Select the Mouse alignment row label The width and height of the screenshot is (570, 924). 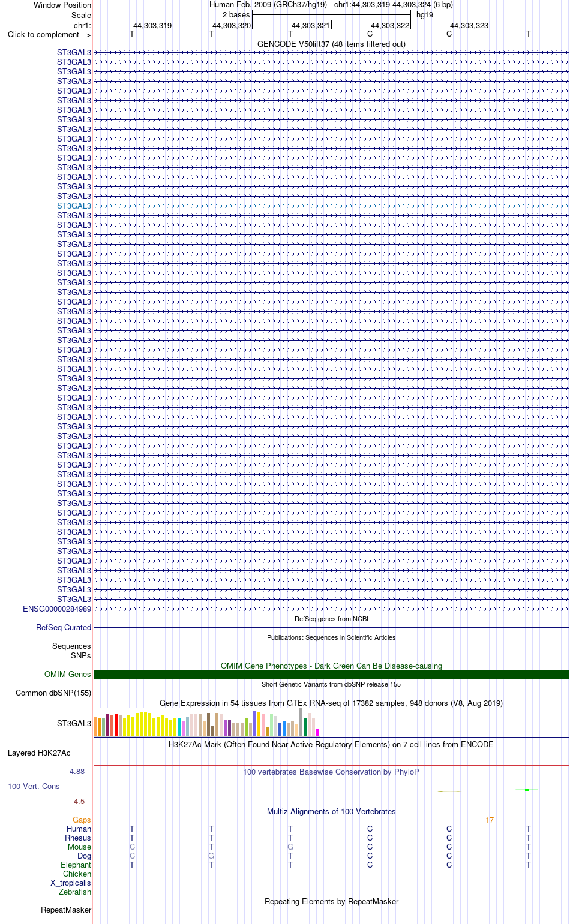(x=80, y=847)
